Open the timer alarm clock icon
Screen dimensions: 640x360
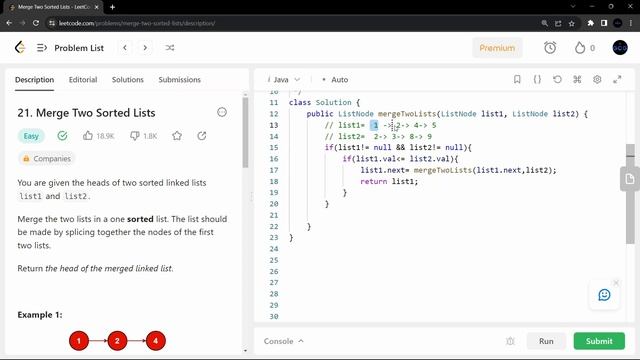(x=550, y=48)
